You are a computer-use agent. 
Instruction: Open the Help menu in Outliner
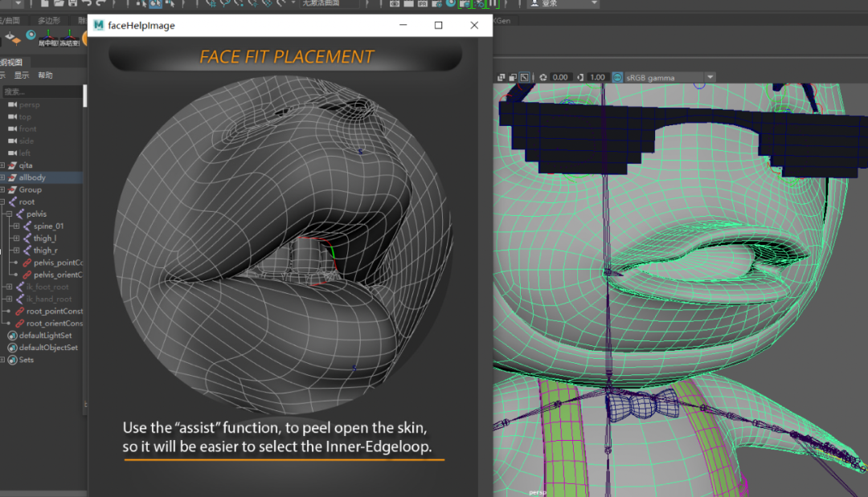(x=45, y=75)
